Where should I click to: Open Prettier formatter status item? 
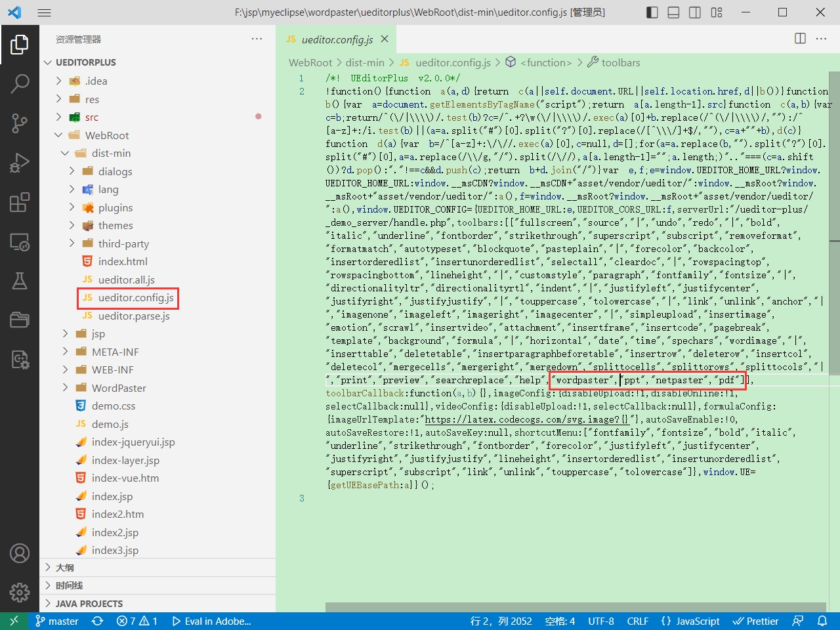tap(755, 621)
